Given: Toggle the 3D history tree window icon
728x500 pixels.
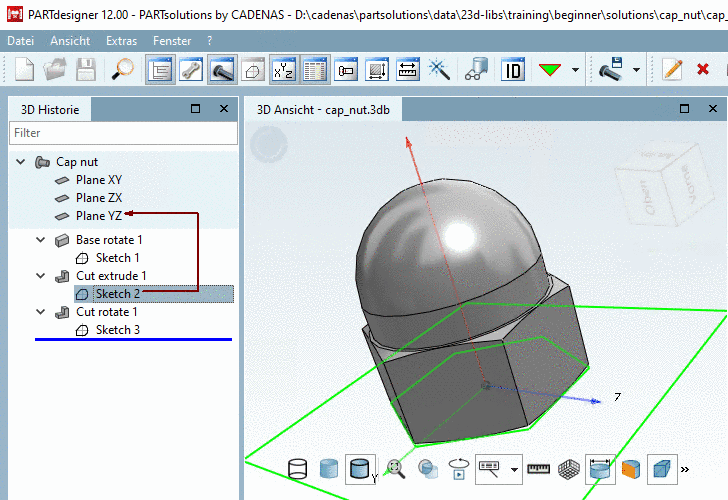Looking at the screenshot, I should click(160, 70).
